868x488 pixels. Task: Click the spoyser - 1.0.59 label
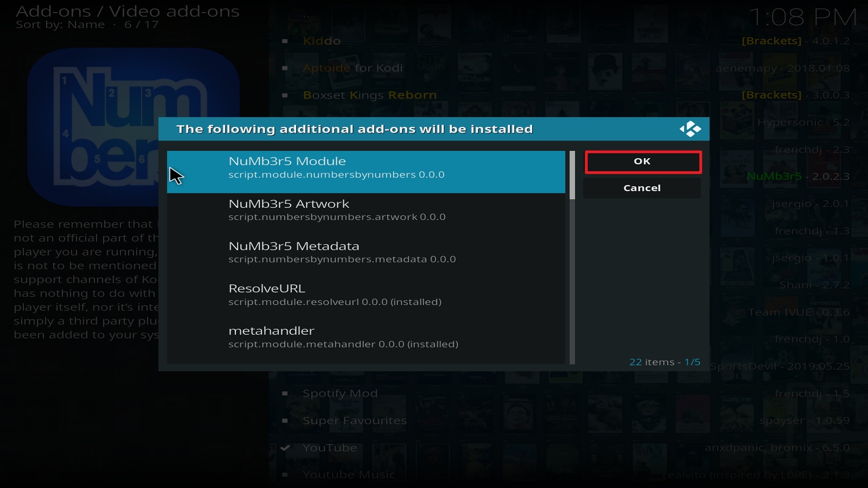(805, 421)
